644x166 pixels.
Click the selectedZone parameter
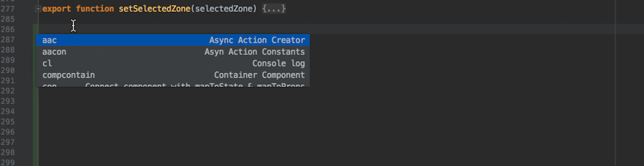[224, 9]
